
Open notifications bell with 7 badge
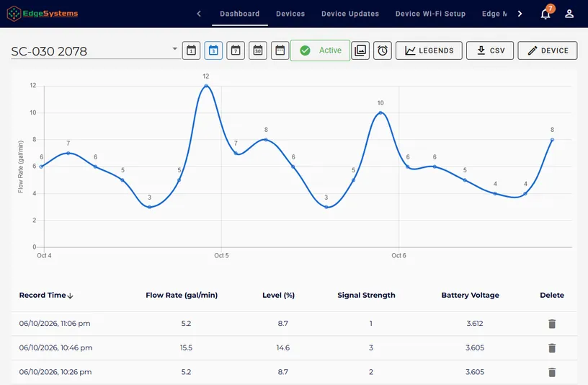point(545,14)
